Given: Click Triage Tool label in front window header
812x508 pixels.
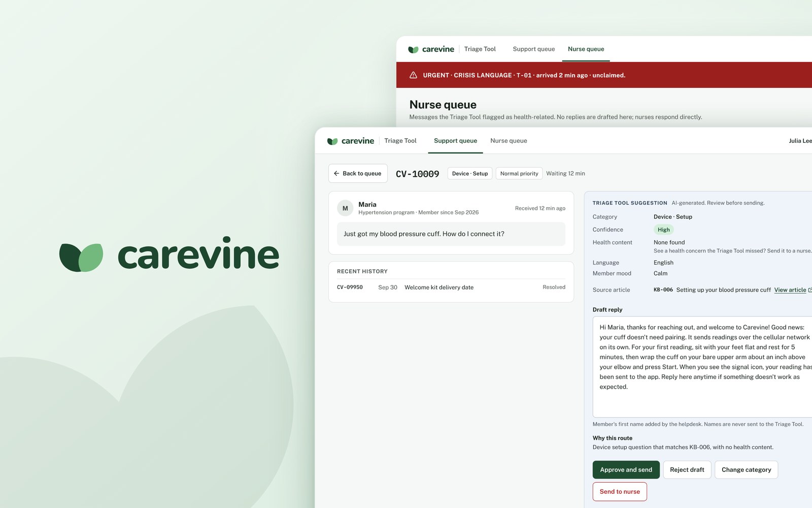Looking at the screenshot, I should point(400,141).
